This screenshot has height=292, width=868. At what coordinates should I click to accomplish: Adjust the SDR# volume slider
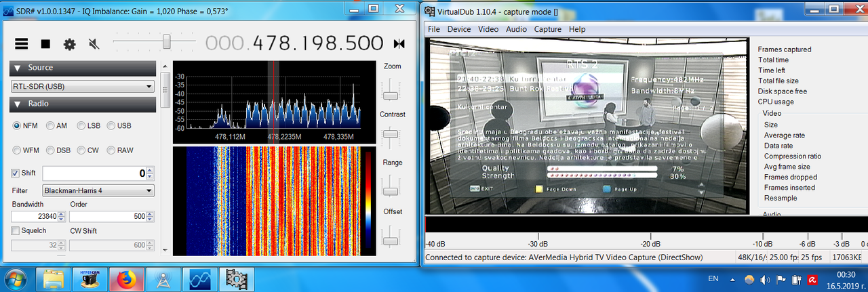[x=165, y=43]
